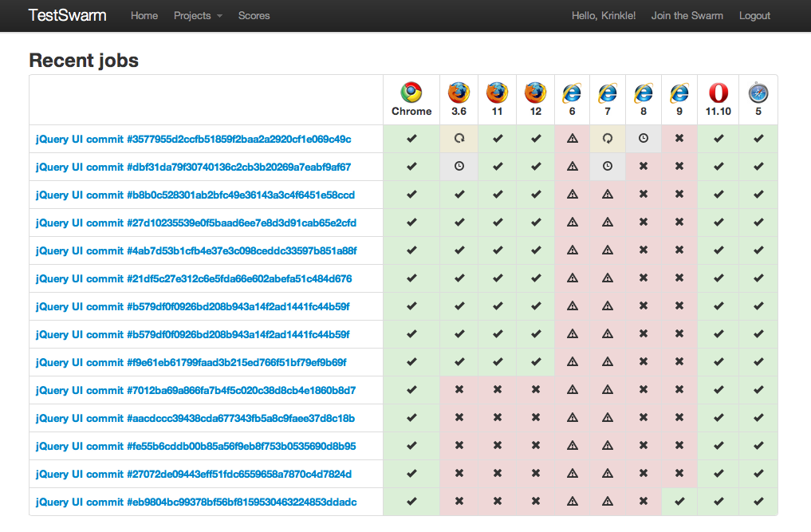The height and width of the screenshot is (532, 811).
Task: Click IE 8 clock status icon for commit #3577955d
Action: coord(644,138)
